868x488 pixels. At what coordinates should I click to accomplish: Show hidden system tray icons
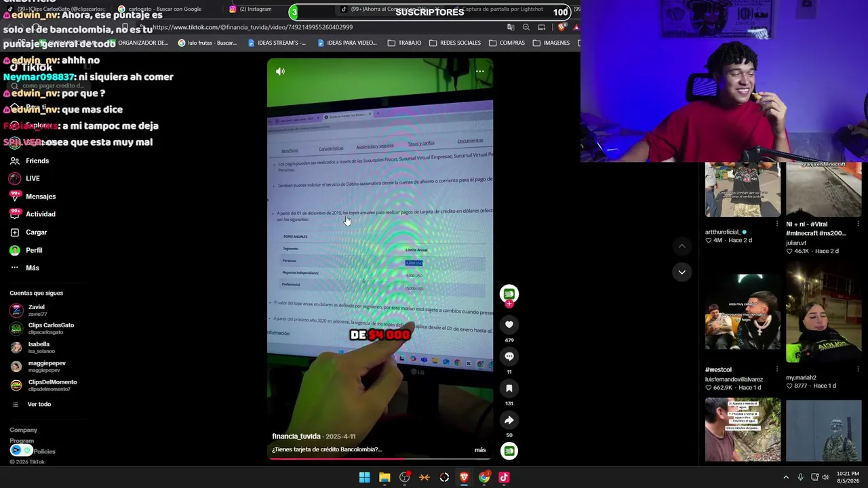click(x=786, y=477)
